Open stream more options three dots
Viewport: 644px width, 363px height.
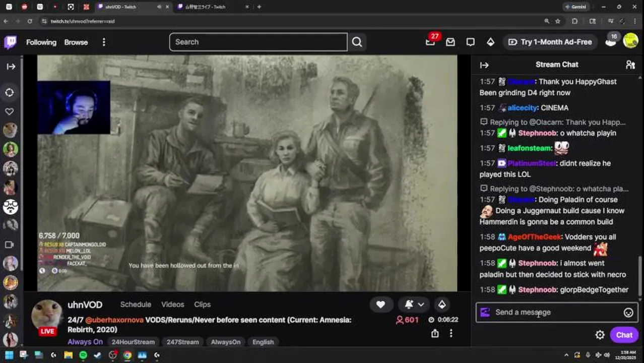(451, 333)
